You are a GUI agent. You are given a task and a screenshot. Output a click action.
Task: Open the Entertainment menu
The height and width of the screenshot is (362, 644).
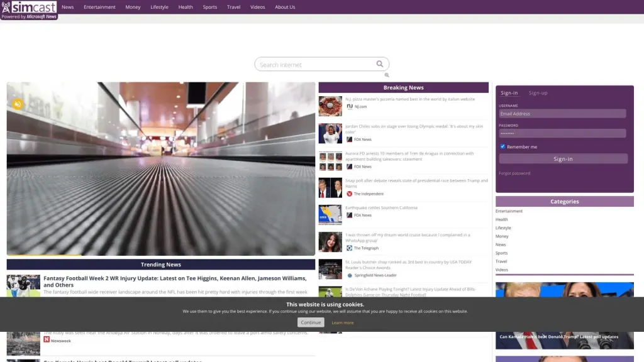coord(99,7)
